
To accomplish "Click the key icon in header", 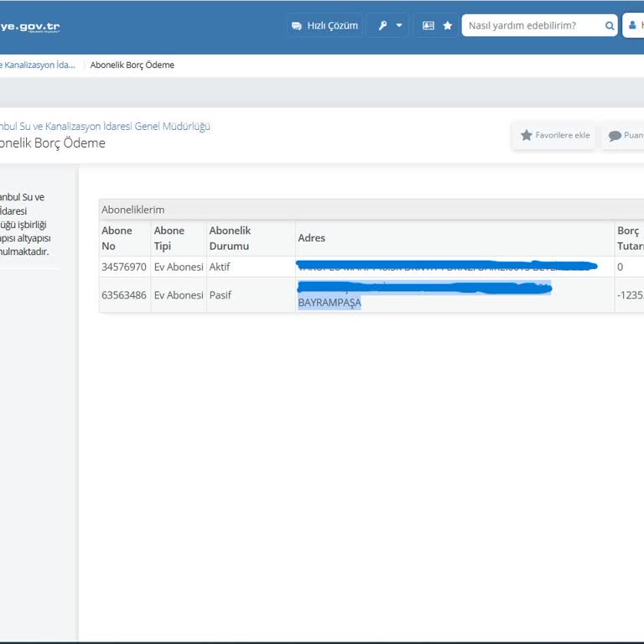I will pyautogui.click(x=382, y=26).
